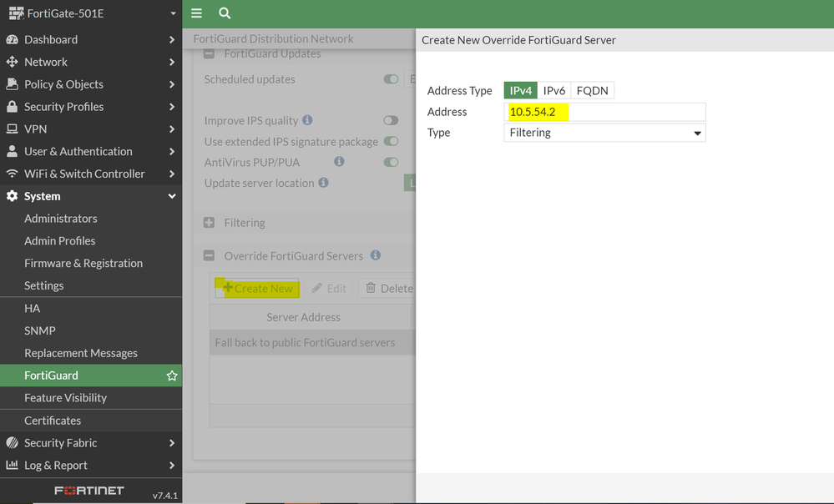
Task: Open the Security Profiles menu
Action: click(x=64, y=107)
